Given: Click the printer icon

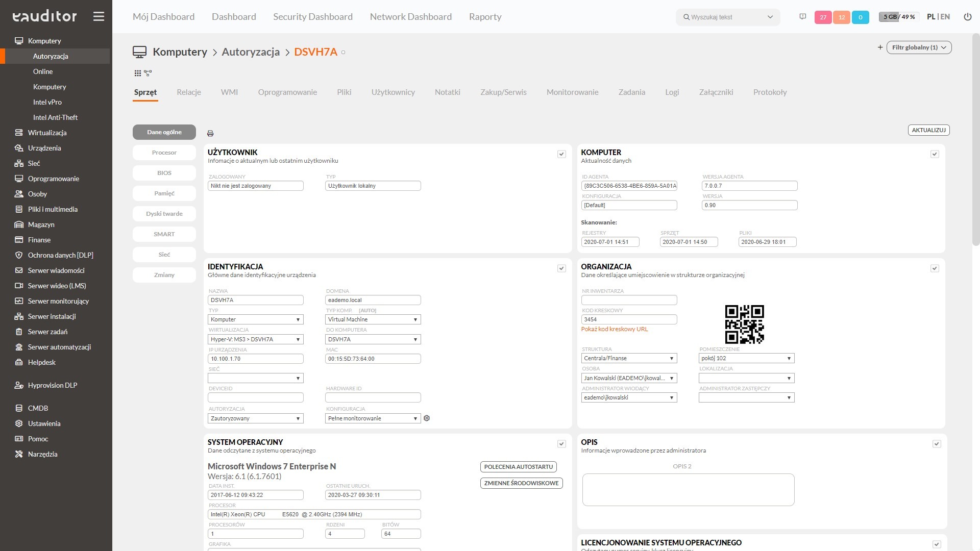Looking at the screenshot, I should tap(210, 134).
